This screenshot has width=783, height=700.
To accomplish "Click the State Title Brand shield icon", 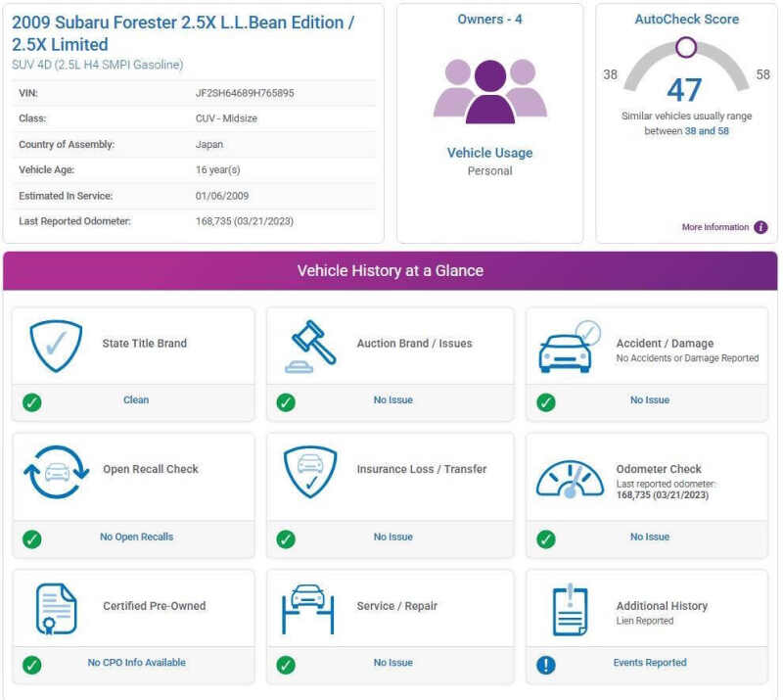I will 56,345.
